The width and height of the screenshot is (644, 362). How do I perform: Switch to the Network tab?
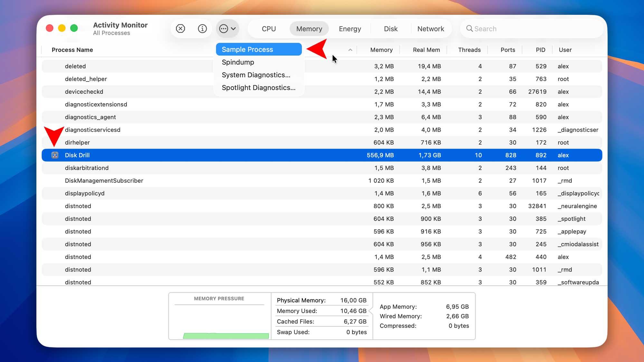click(431, 29)
